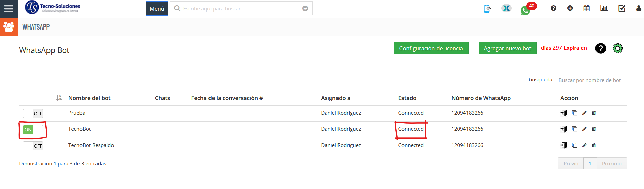Open the black help question icon
The width and height of the screenshot is (644, 189).
click(601, 48)
